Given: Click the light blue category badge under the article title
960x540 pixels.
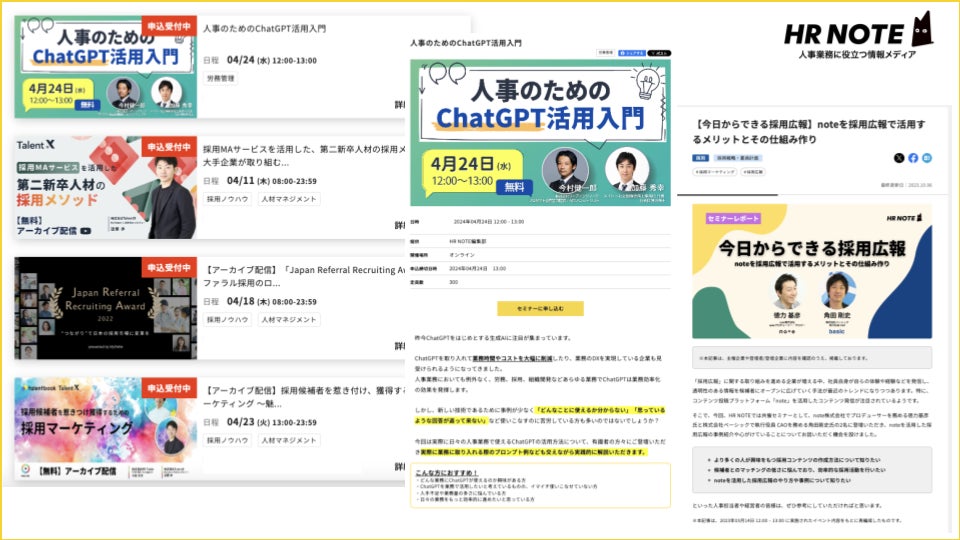Looking at the screenshot, I should [738, 158].
